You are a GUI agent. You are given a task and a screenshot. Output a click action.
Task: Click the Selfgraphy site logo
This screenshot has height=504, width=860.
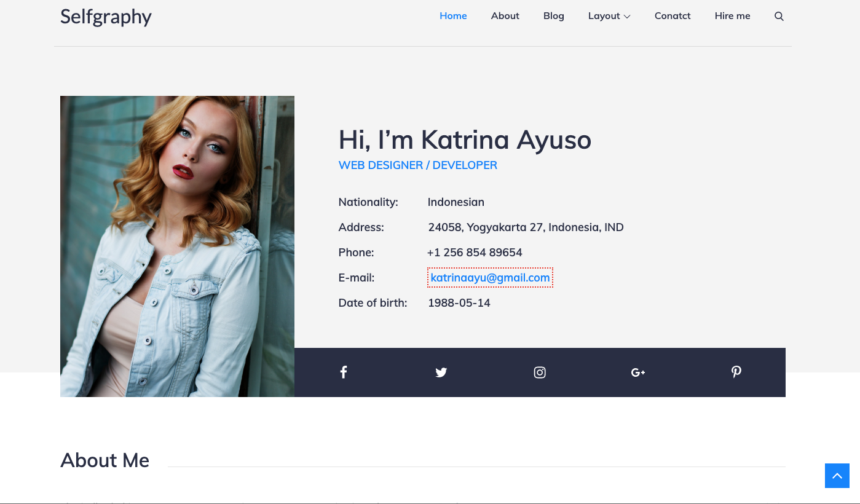[x=106, y=17]
